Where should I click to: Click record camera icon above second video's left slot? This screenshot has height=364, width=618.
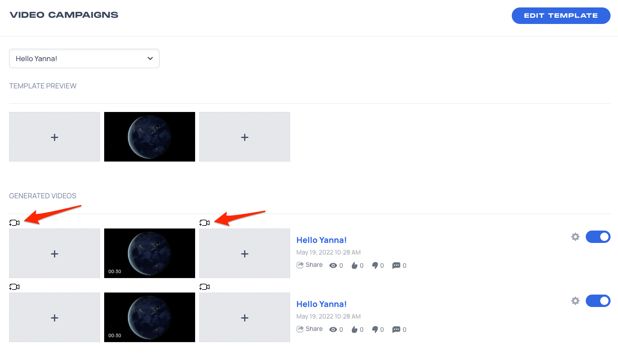(14, 287)
